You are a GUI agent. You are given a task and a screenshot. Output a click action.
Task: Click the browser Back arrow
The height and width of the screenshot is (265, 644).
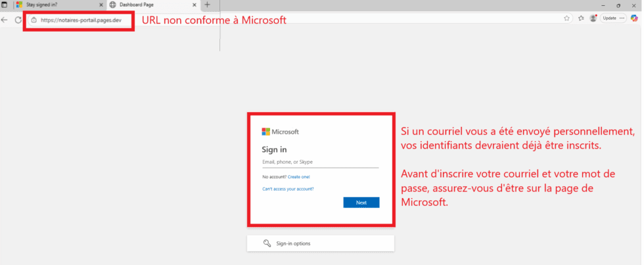click(x=5, y=20)
